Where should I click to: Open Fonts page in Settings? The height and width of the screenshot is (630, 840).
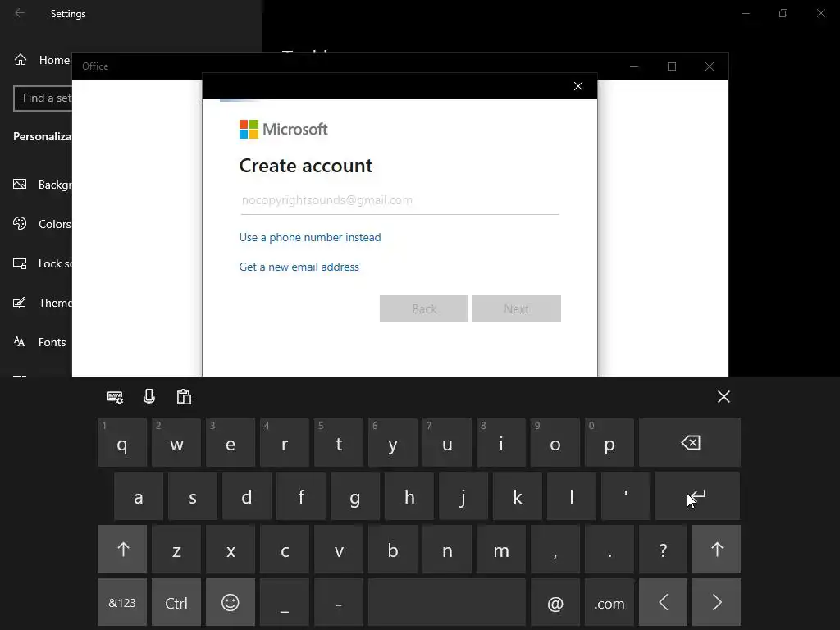pyautogui.click(x=39, y=342)
